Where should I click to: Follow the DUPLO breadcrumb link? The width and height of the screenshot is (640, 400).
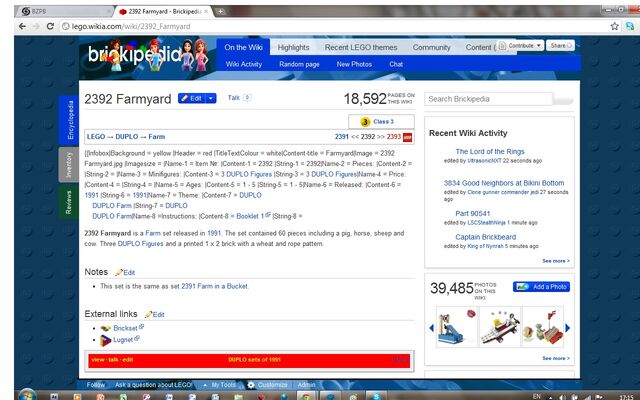point(127,137)
